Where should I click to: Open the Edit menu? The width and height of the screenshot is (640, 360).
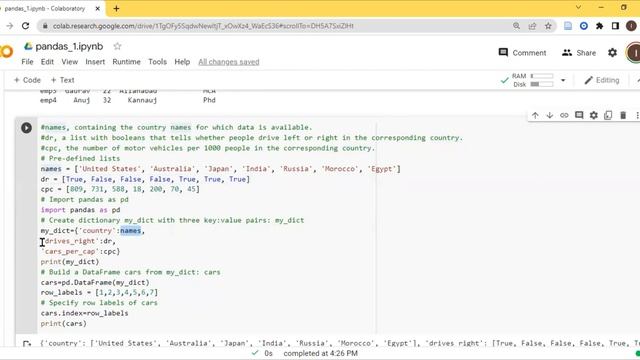pos(47,62)
